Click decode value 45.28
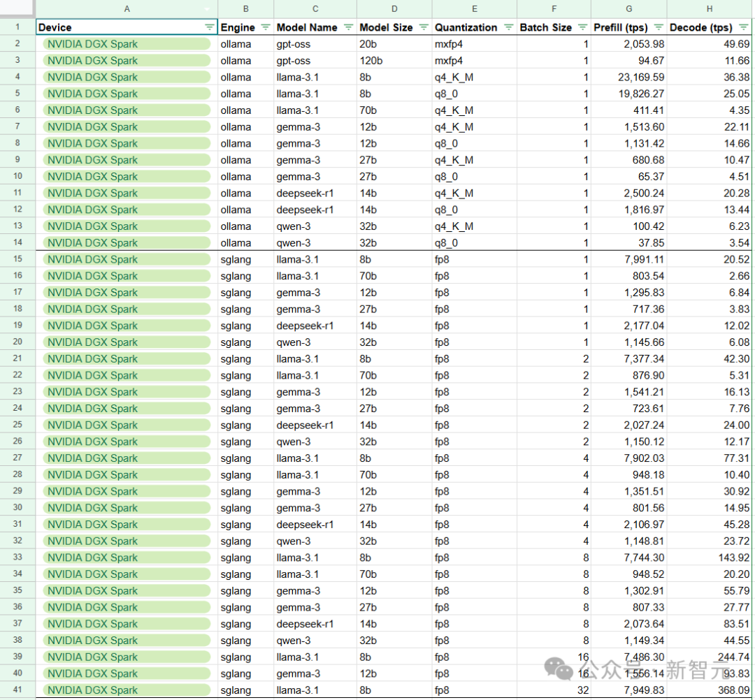755x700 pixels. point(710,525)
